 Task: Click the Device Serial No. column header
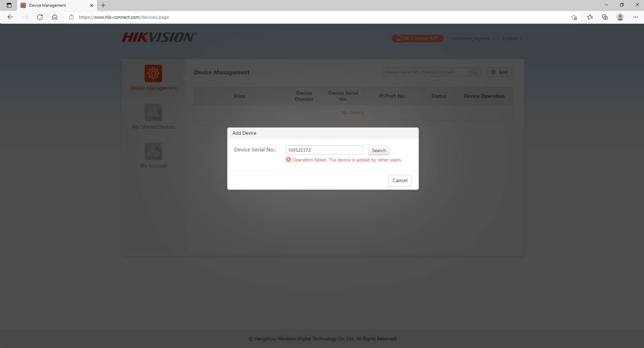pos(343,96)
